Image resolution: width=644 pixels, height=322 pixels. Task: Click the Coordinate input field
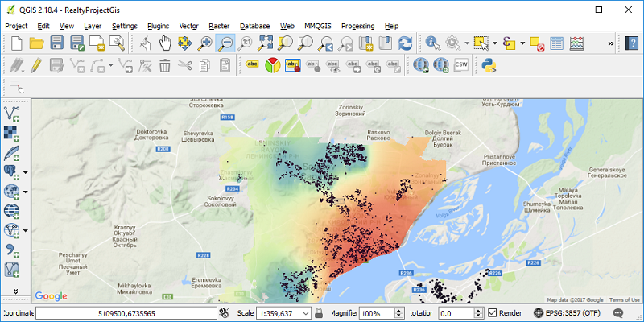pos(126,313)
